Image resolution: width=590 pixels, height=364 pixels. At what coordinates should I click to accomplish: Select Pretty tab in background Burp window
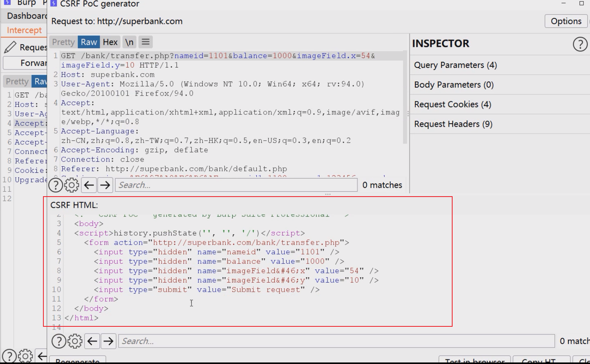tap(17, 81)
